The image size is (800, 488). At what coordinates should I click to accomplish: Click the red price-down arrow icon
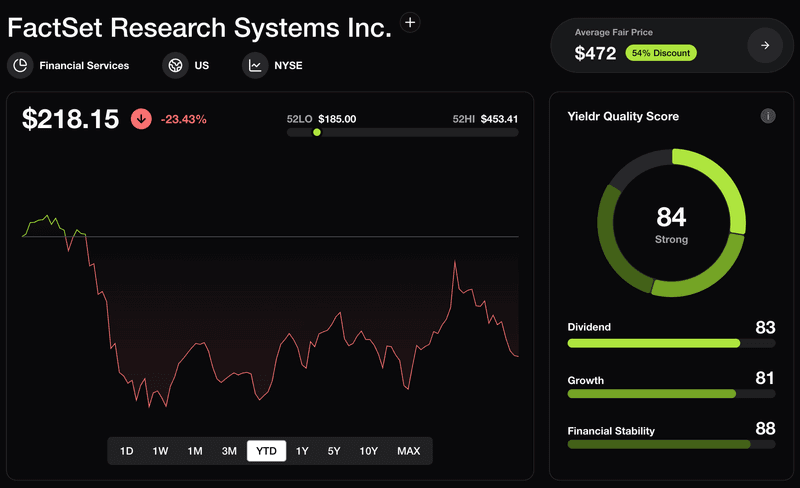[141, 119]
